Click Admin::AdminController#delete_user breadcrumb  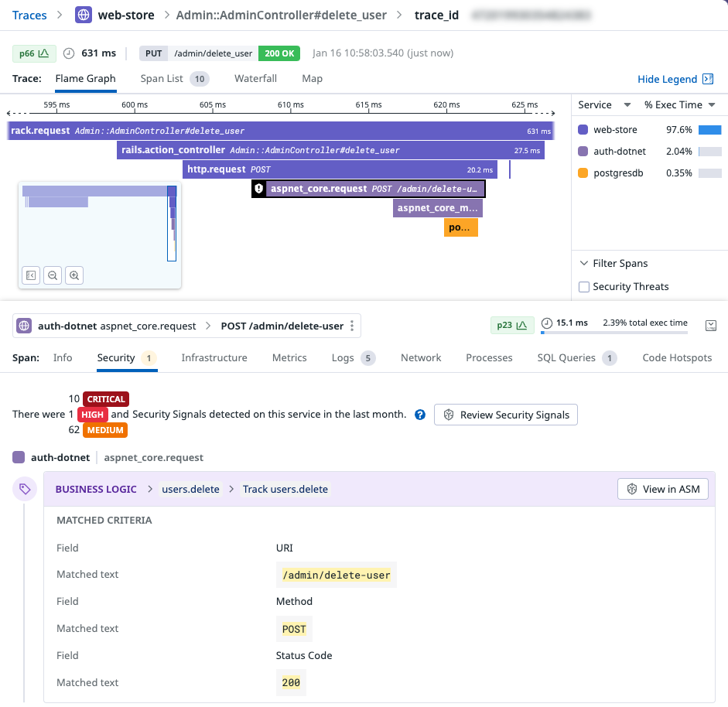click(282, 15)
